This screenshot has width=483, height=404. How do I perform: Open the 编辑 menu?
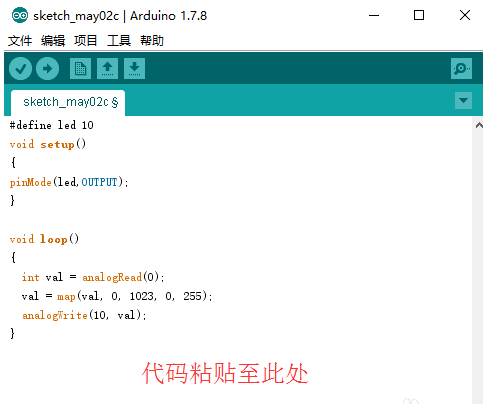click(53, 41)
